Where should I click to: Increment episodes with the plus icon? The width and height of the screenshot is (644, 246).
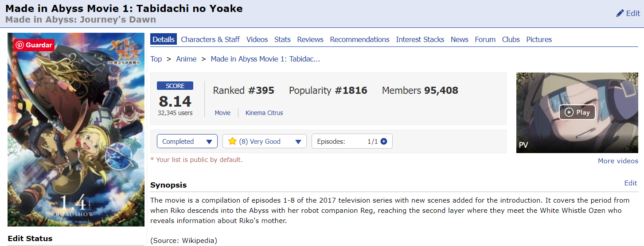[x=384, y=142]
